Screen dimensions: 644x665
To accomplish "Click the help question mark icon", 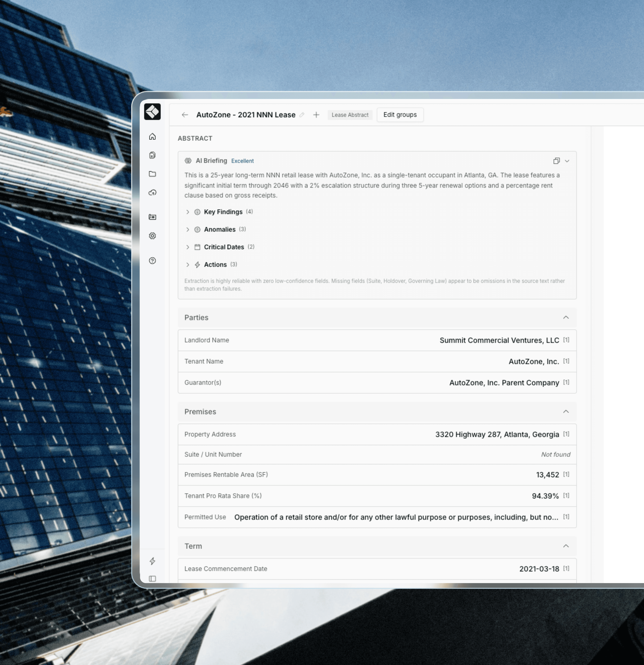I will 152,261.
